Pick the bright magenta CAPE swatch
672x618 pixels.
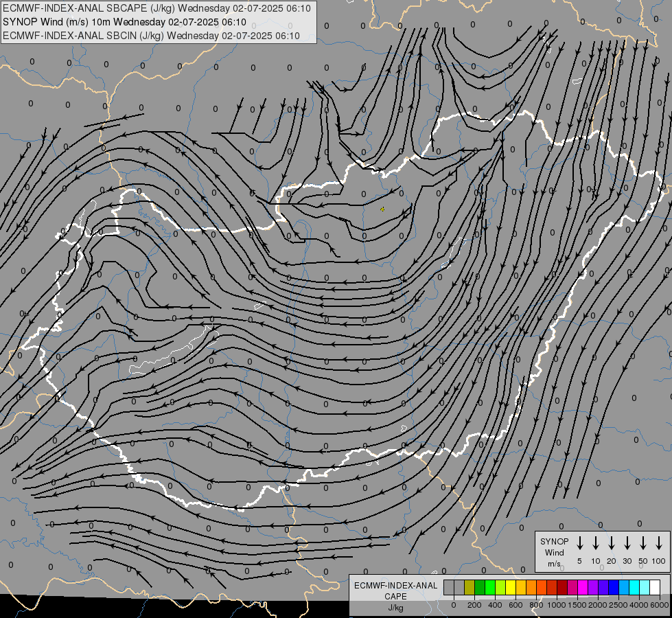[583, 587]
